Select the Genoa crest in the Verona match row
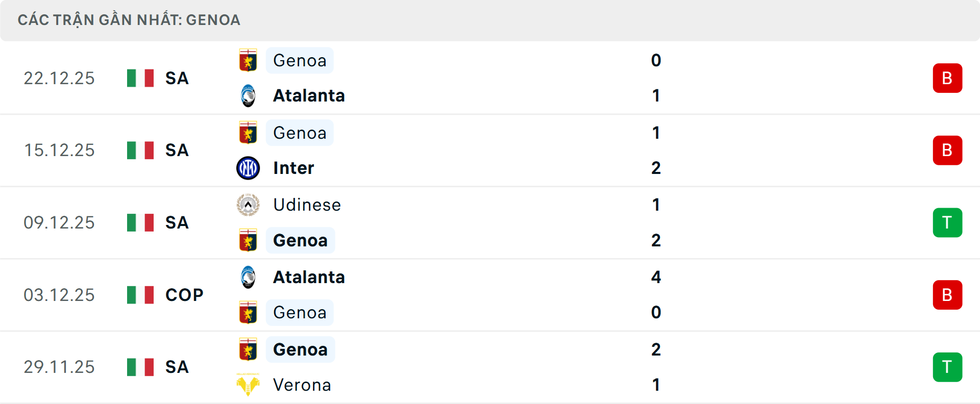The width and height of the screenshot is (980, 404). (x=249, y=350)
